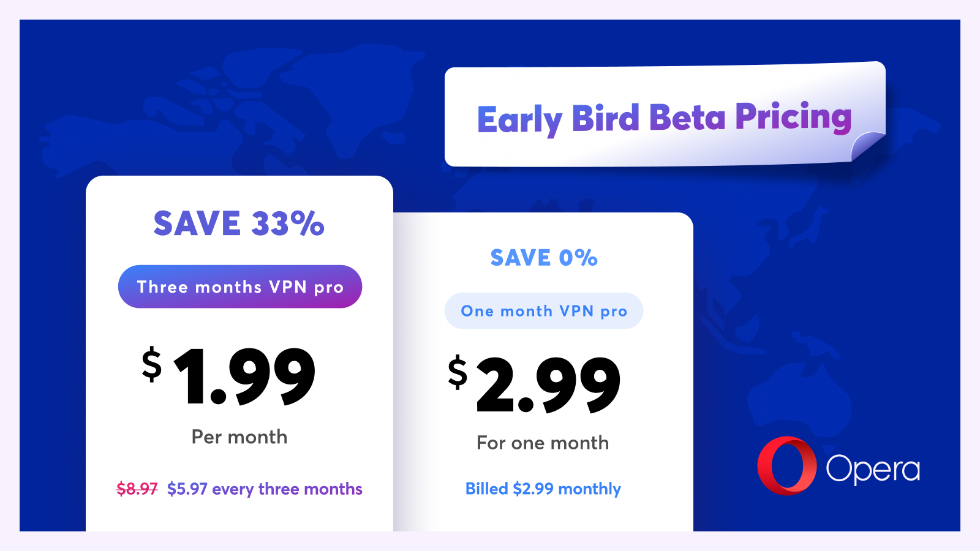The width and height of the screenshot is (980, 551).
Task: Click the For one month label
Action: coord(543,443)
